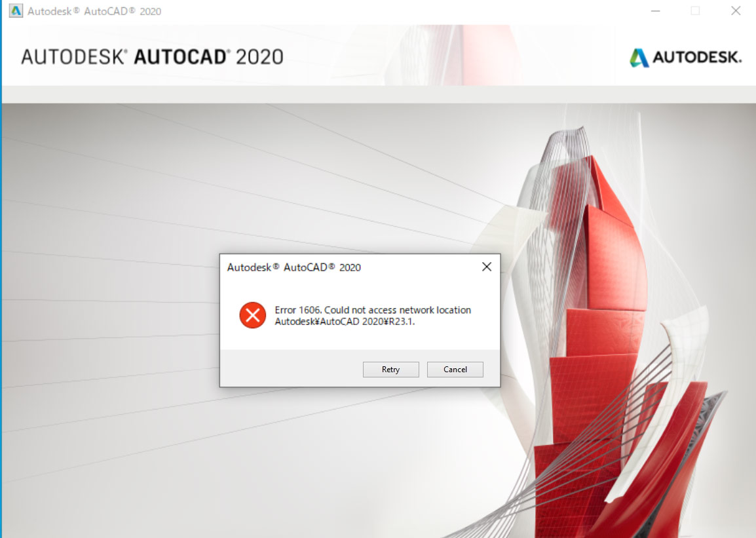This screenshot has width=756, height=538.
Task: Click the Autodesk triangle logo icon
Action: coord(639,58)
